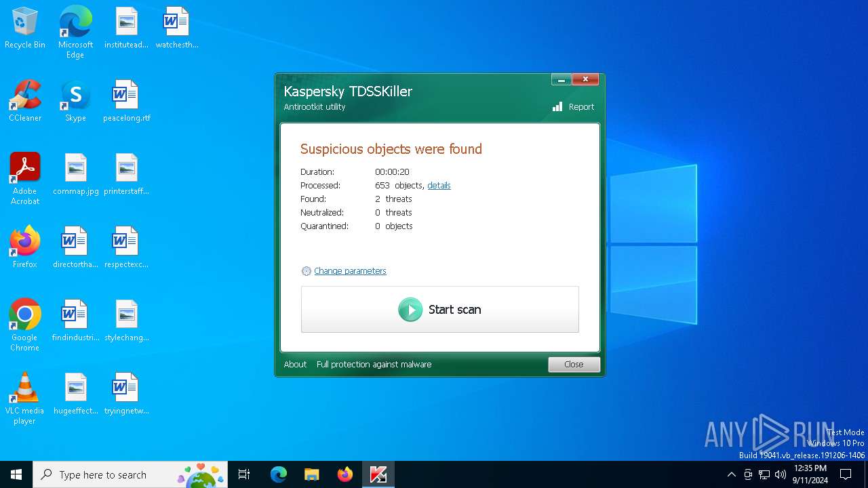Select the stylechang image file icon
Viewport: 868px width, 488px height.
pyautogui.click(x=126, y=321)
